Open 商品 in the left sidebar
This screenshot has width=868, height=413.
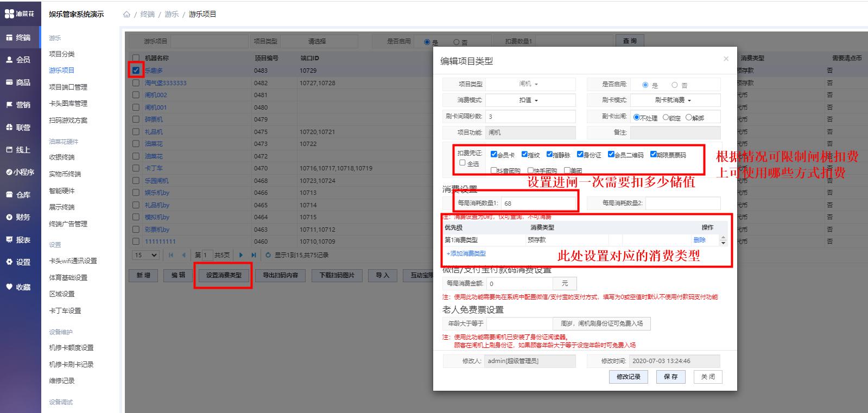tap(21, 82)
